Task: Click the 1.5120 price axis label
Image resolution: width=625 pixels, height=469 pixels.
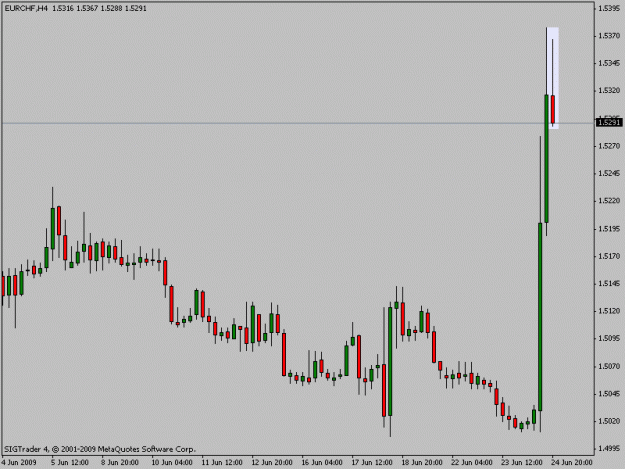Action: (609, 311)
